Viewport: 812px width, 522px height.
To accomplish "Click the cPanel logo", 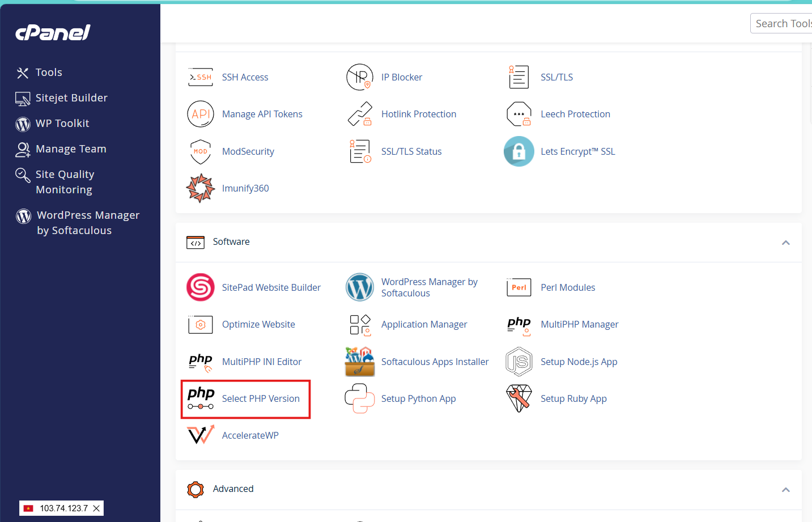I will pyautogui.click(x=53, y=32).
